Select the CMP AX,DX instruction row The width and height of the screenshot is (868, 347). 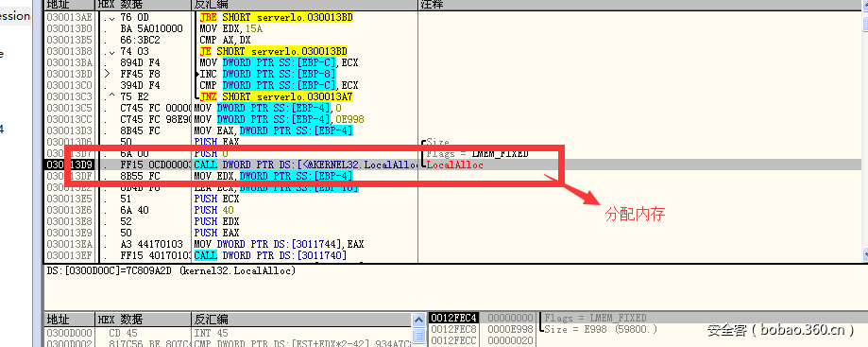click(x=225, y=40)
